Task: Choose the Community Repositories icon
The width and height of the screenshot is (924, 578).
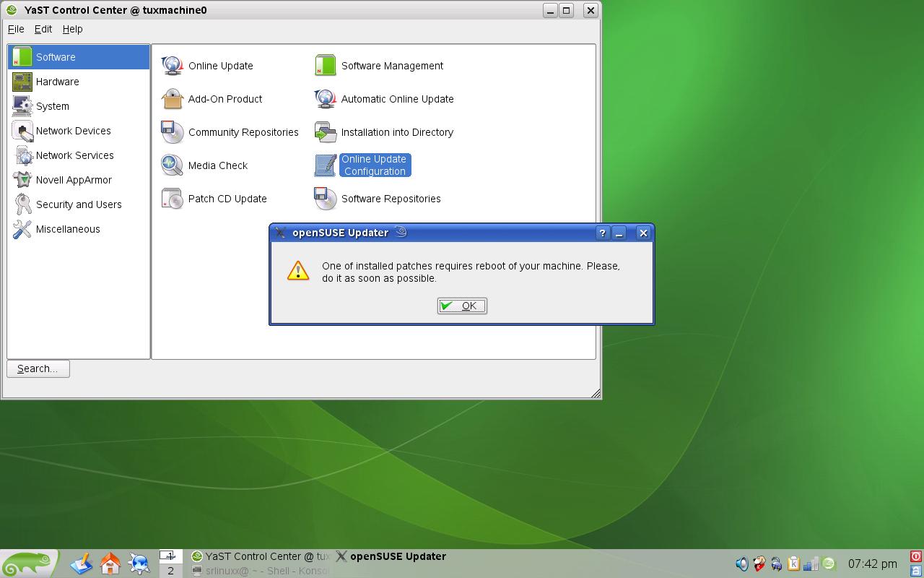Action: point(173,132)
